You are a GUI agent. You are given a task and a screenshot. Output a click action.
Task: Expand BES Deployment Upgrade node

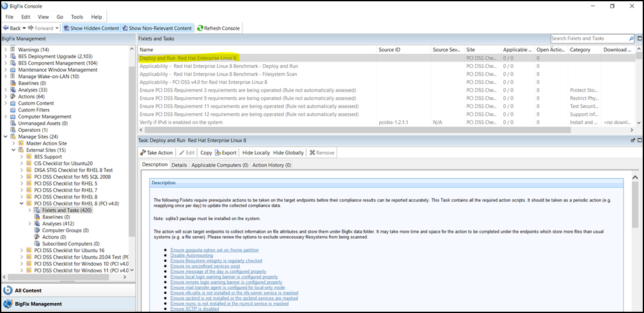click(x=5, y=56)
